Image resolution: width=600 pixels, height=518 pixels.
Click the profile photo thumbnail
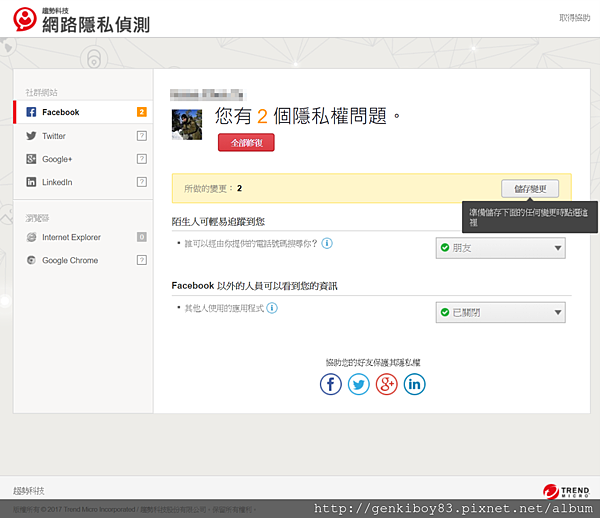[187, 124]
